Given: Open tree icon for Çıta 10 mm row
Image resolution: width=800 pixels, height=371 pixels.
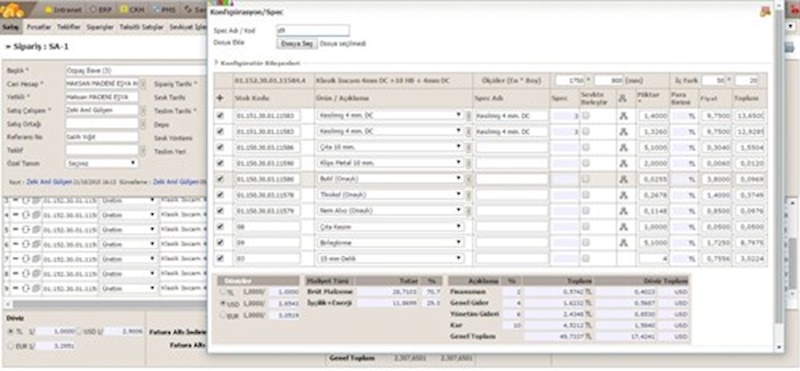Looking at the screenshot, I should 623,147.
